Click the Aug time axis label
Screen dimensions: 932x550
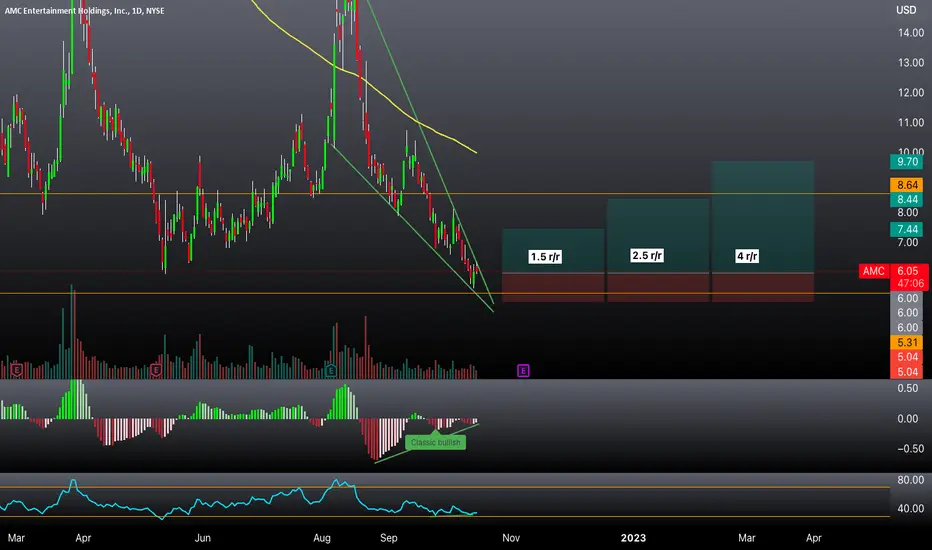click(x=322, y=538)
